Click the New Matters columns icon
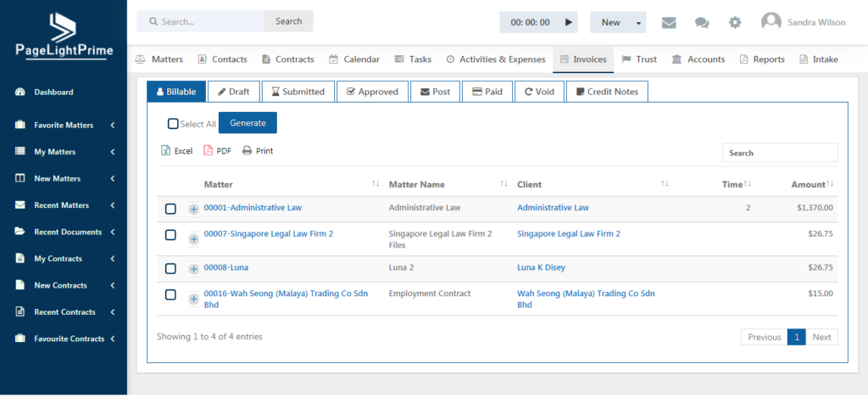This screenshot has height=398, width=868. 20,178
